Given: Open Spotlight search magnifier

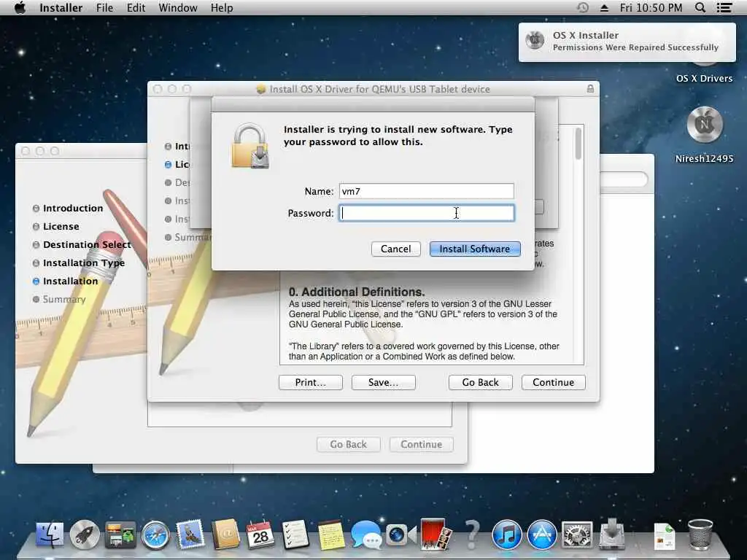Looking at the screenshot, I should tap(700, 7).
